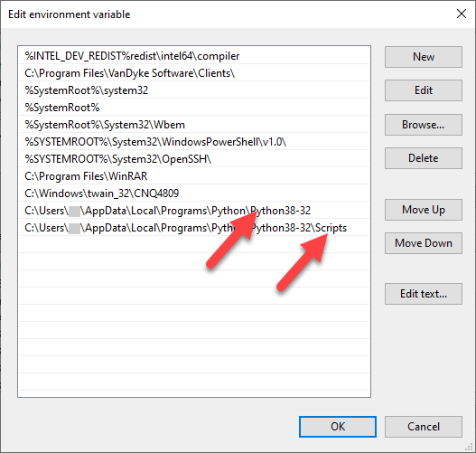Image resolution: width=476 pixels, height=453 pixels.
Task: Cancel the environment variable dialog
Action: pyautogui.click(x=424, y=427)
